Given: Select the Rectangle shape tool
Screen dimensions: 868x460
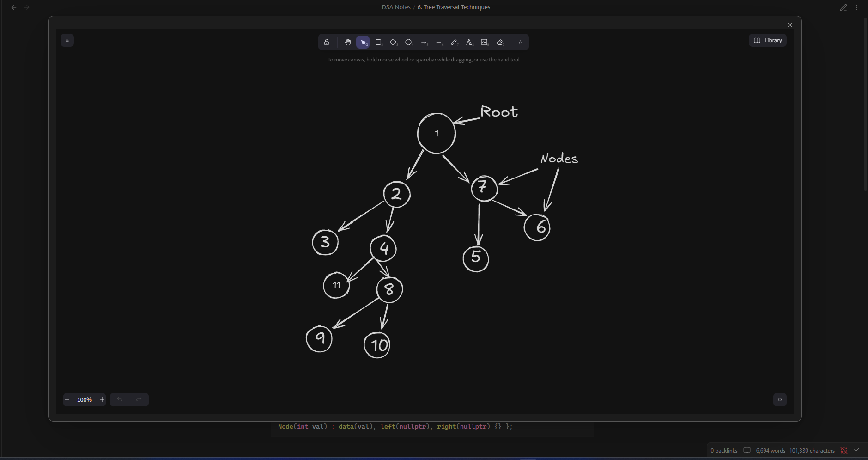Looking at the screenshot, I should [x=378, y=42].
